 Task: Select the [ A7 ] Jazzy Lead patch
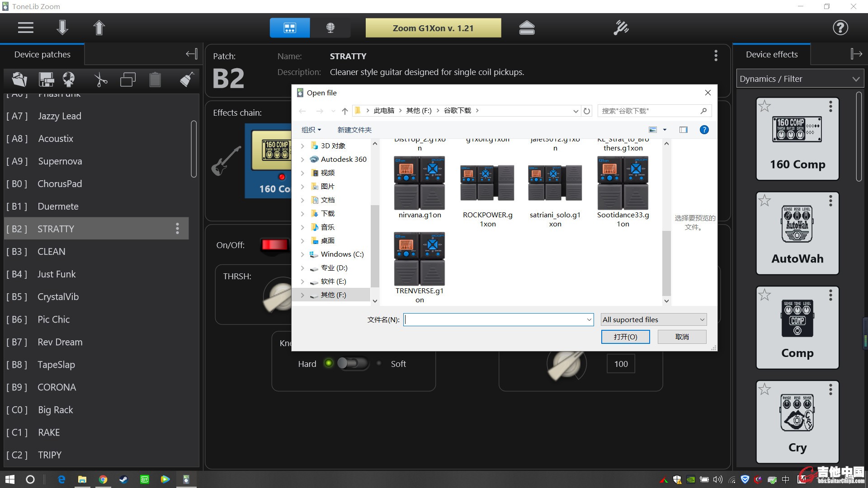pyautogui.click(x=96, y=116)
